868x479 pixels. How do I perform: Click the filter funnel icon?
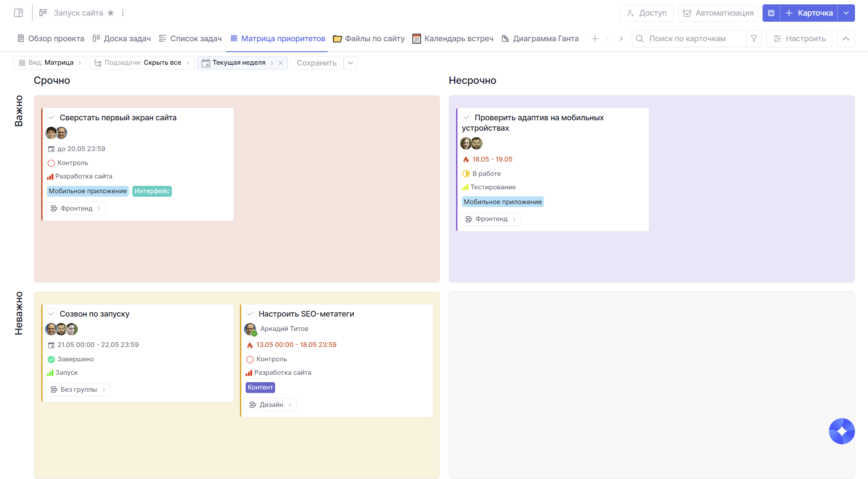point(754,39)
